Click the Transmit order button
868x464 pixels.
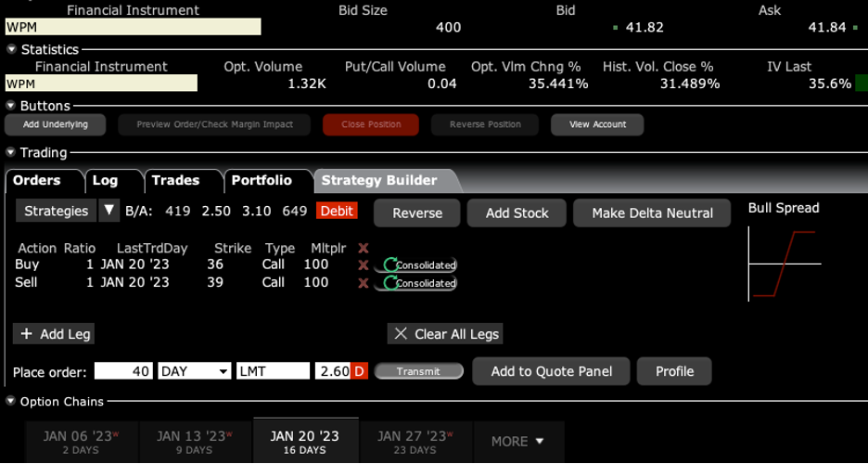point(418,371)
